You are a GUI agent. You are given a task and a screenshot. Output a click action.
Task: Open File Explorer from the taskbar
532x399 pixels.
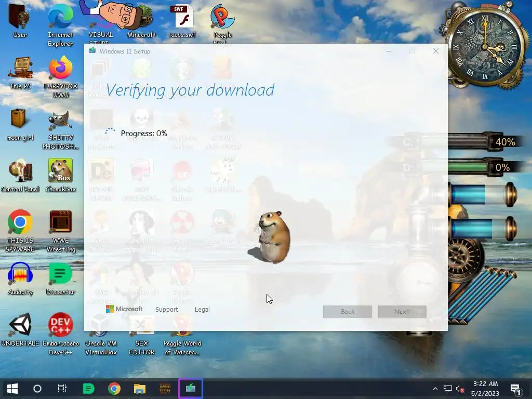[x=139, y=389]
